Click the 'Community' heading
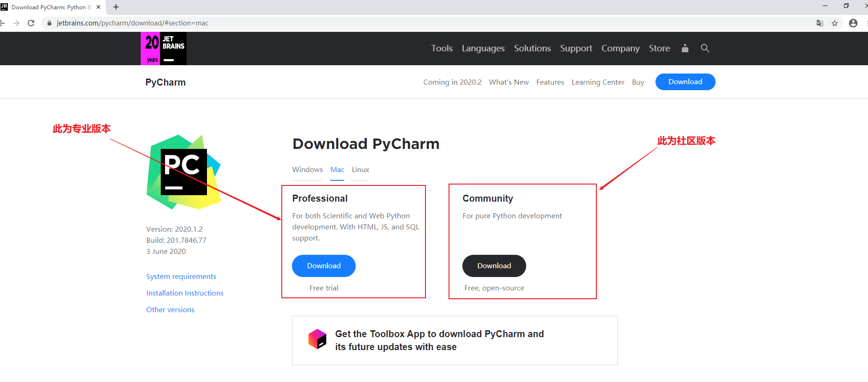 (x=488, y=198)
